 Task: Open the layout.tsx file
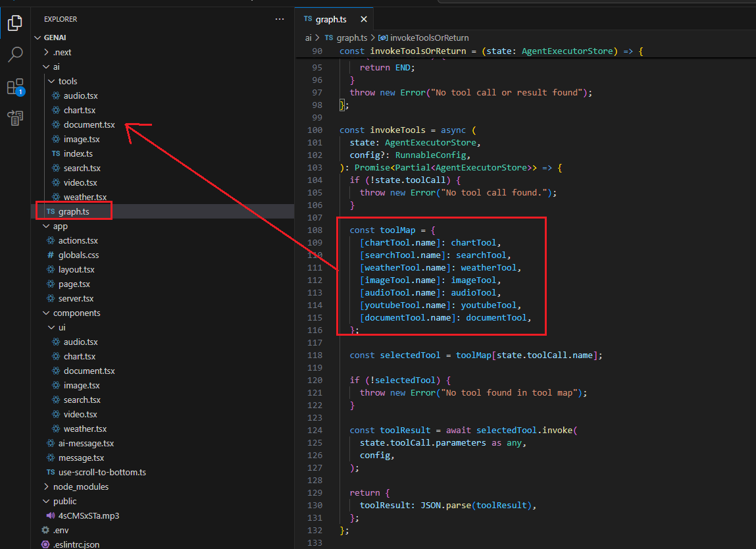click(76, 270)
